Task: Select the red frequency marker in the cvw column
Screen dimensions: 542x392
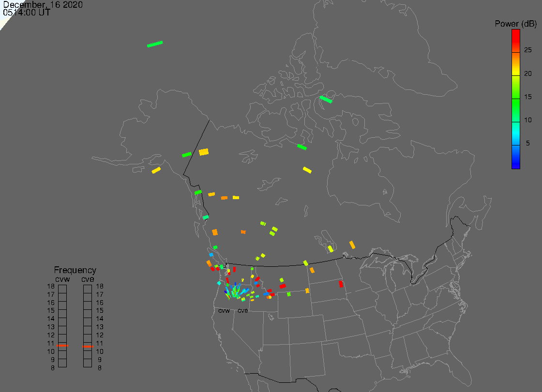Action: 62,346
